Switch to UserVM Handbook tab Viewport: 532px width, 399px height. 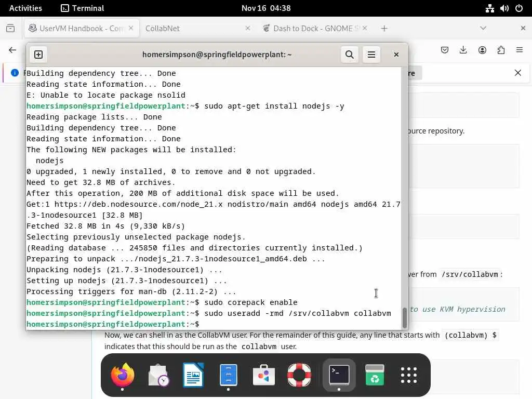(82, 29)
